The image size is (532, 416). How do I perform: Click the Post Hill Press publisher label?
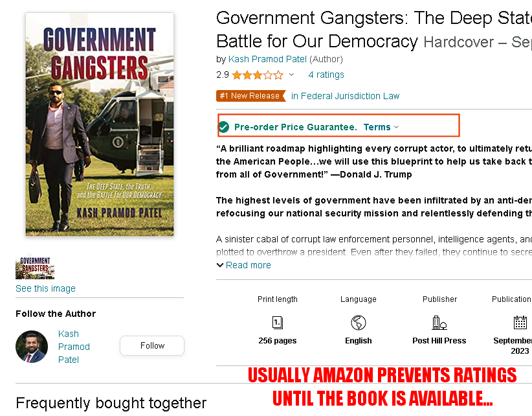coord(439,341)
